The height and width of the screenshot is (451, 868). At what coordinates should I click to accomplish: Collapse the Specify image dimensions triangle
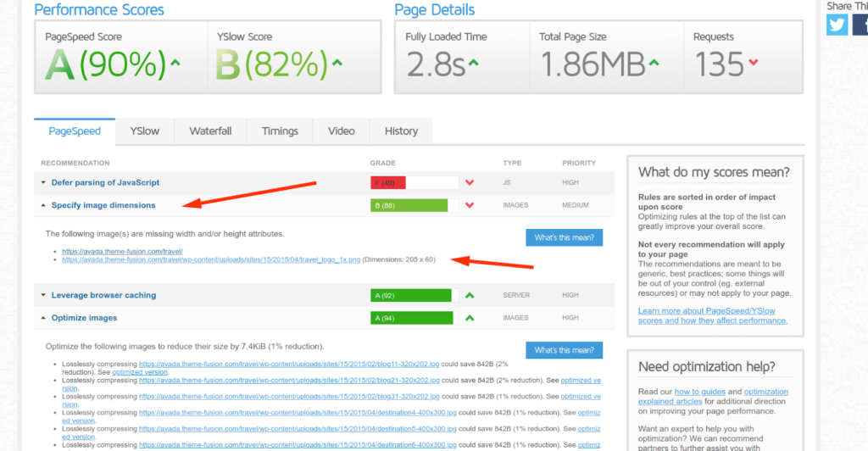[43, 205]
